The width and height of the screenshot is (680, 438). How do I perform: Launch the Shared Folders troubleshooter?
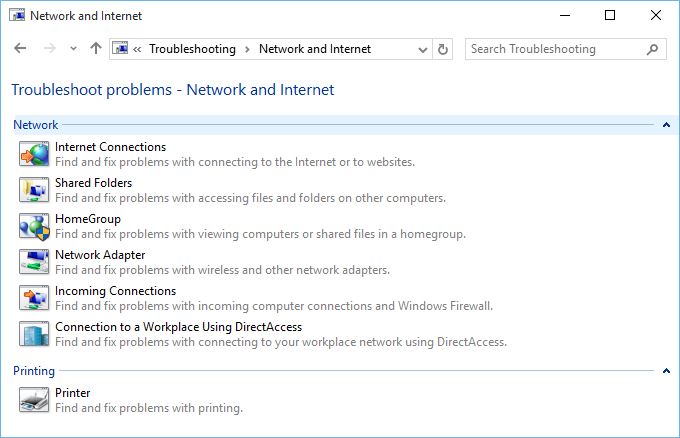pos(93,183)
